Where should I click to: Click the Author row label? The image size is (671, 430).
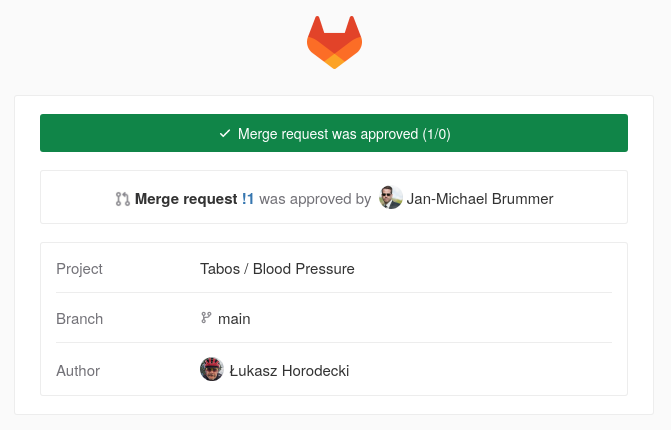(x=78, y=371)
